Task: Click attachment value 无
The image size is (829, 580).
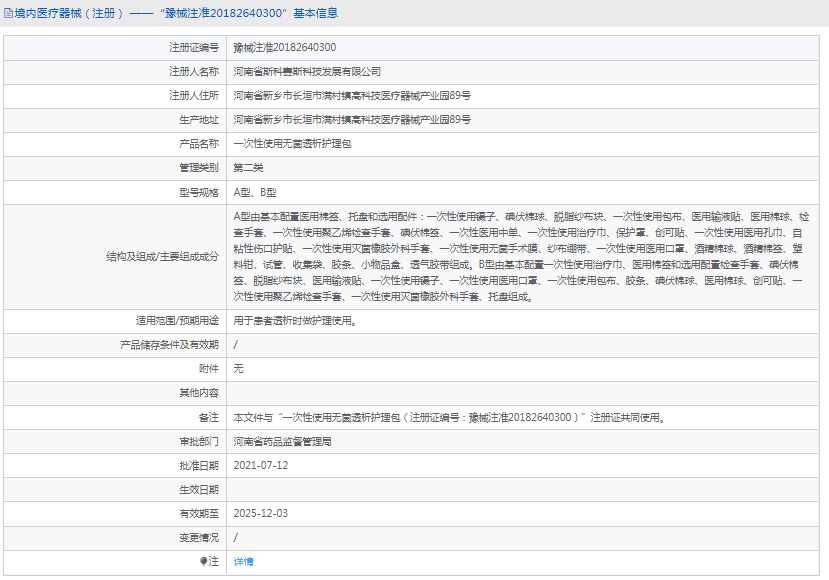Action: pos(238,369)
